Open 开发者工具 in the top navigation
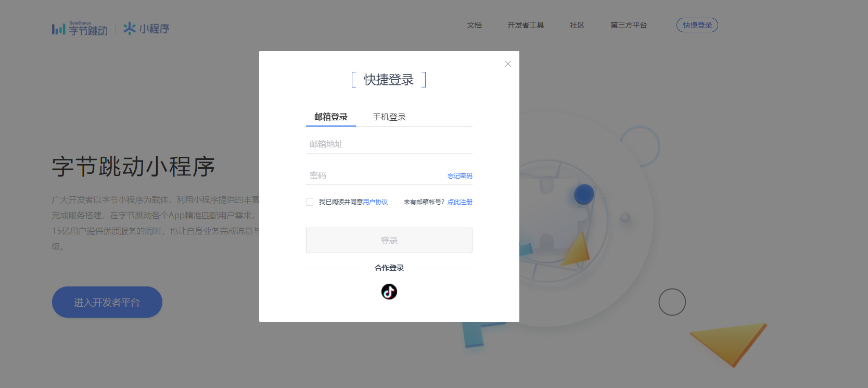Screen dimensions: 868x388 click(x=526, y=25)
